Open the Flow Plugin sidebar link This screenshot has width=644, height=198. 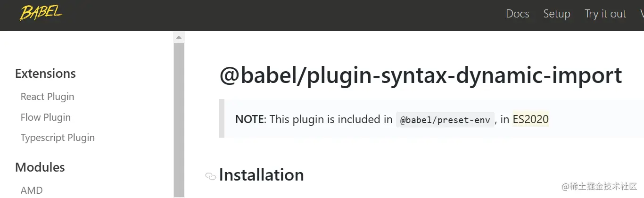46,117
